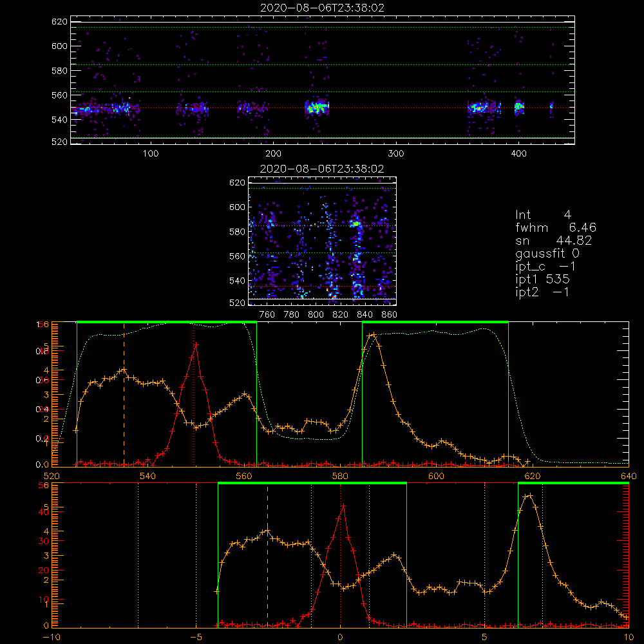Viewport: 644px width, 644px height.
Task: Click the orange dashed vertical line in bottom plot
Action: click(268, 556)
